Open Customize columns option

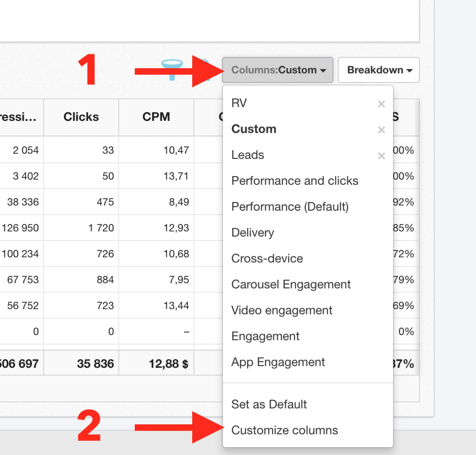(284, 430)
